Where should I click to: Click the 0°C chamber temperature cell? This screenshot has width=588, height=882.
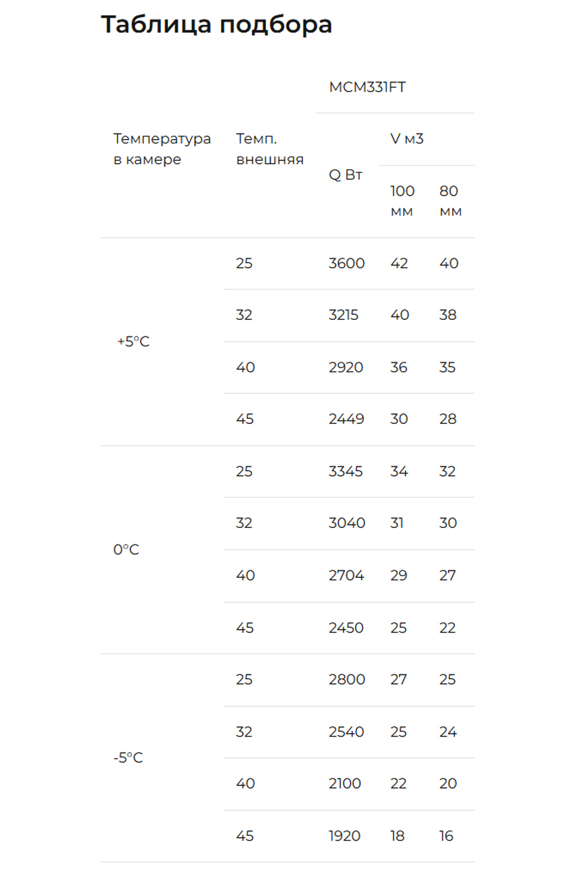pos(126,550)
